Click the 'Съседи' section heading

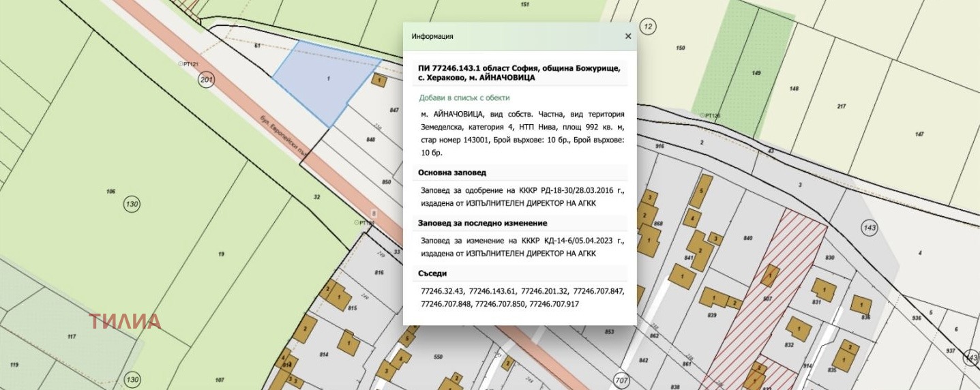click(x=431, y=273)
